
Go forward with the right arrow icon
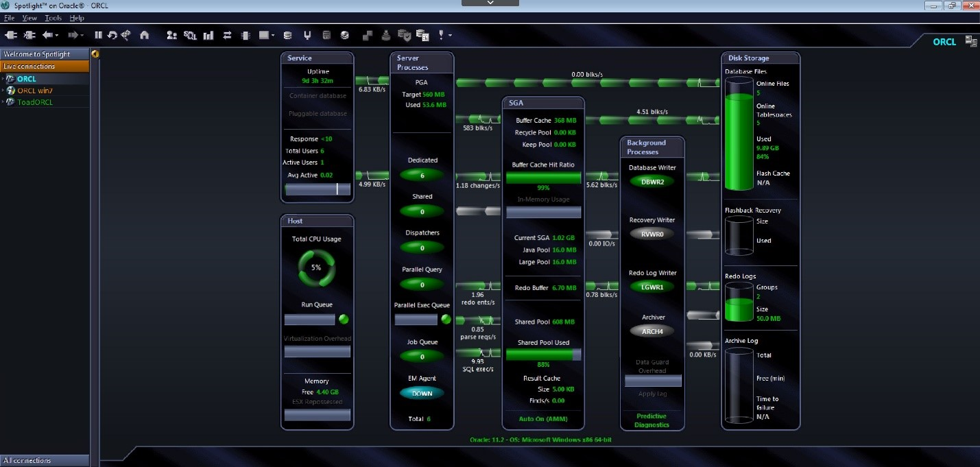coord(73,34)
